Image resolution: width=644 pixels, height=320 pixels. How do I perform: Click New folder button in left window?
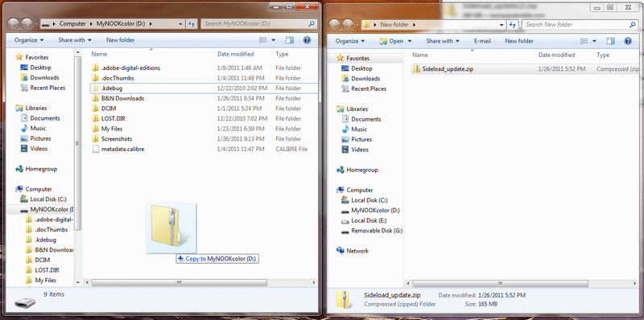click(x=120, y=40)
